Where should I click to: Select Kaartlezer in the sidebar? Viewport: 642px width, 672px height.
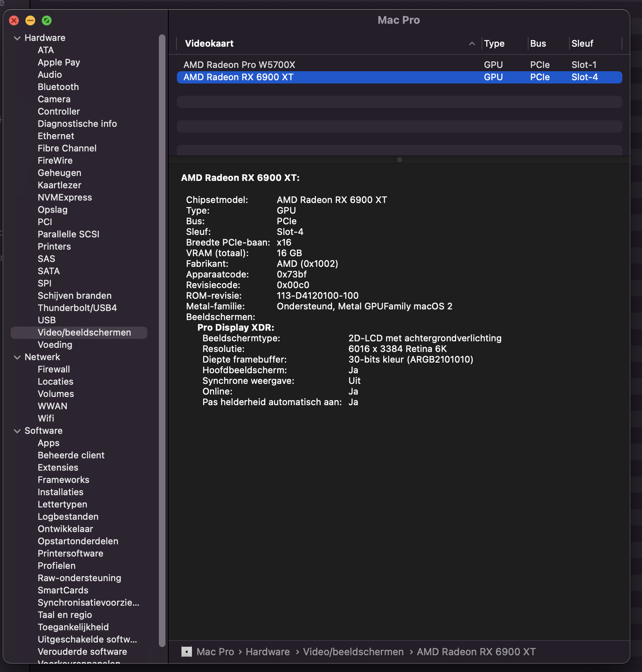tap(59, 185)
